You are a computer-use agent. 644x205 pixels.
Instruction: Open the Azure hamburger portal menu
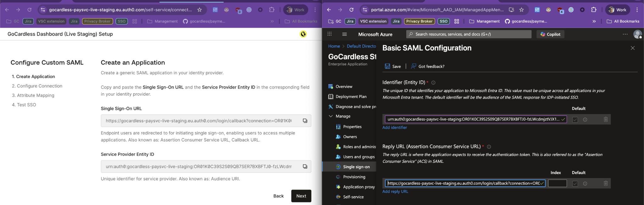(x=344, y=34)
